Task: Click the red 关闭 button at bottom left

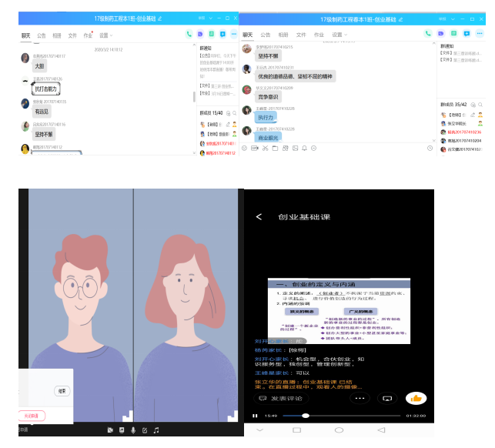Action: pos(31,416)
